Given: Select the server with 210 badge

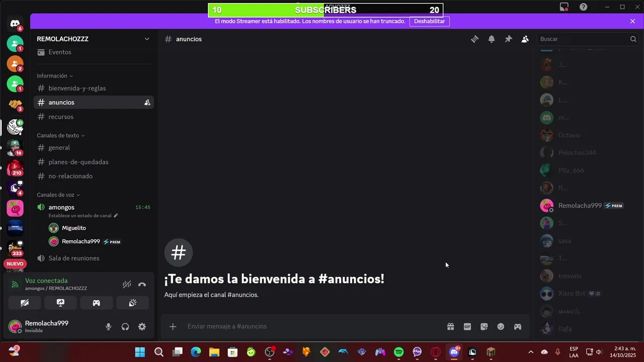Looking at the screenshot, I should pos(15,168).
